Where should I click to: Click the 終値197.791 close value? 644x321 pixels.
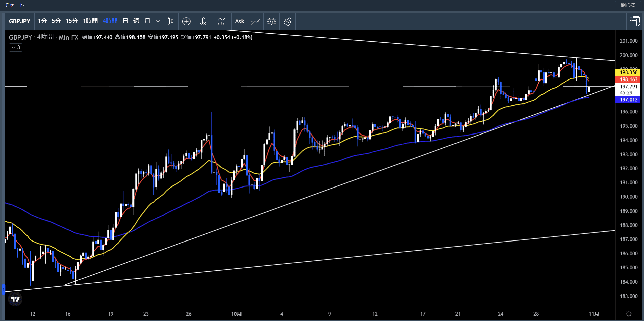coord(196,37)
